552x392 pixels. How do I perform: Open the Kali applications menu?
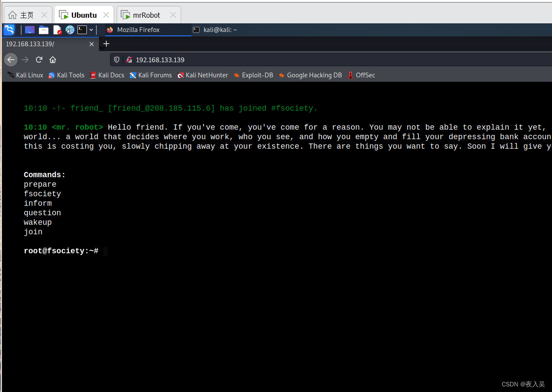(x=9, y=29)
